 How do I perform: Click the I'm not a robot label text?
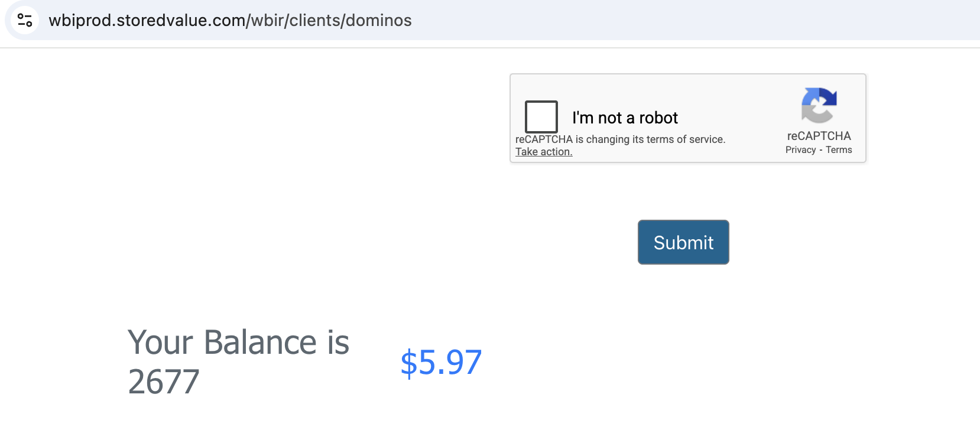625,118
